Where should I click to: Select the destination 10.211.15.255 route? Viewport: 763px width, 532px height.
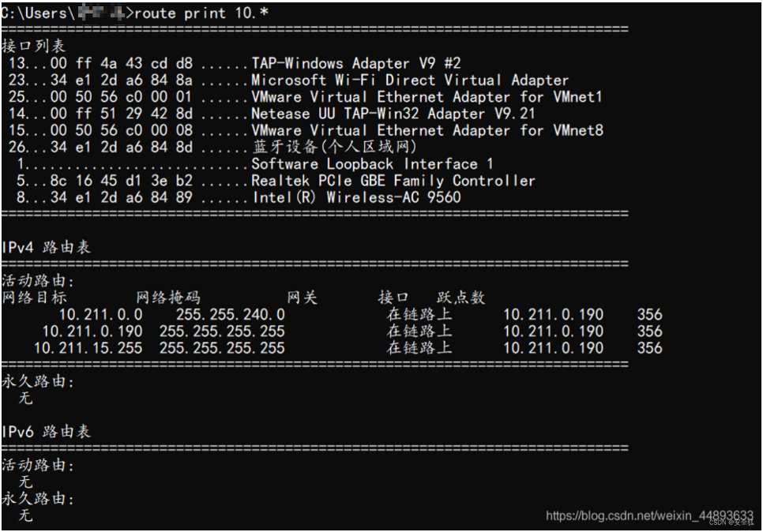coord(88,348)
